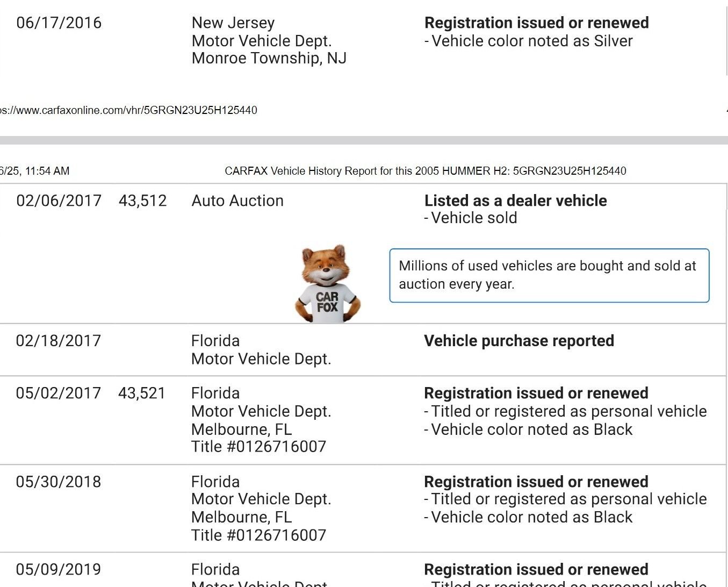Viewport: 728px width, 587px height.
Task: Select the 05/30/2018 date entry
Action: (59, 482)
